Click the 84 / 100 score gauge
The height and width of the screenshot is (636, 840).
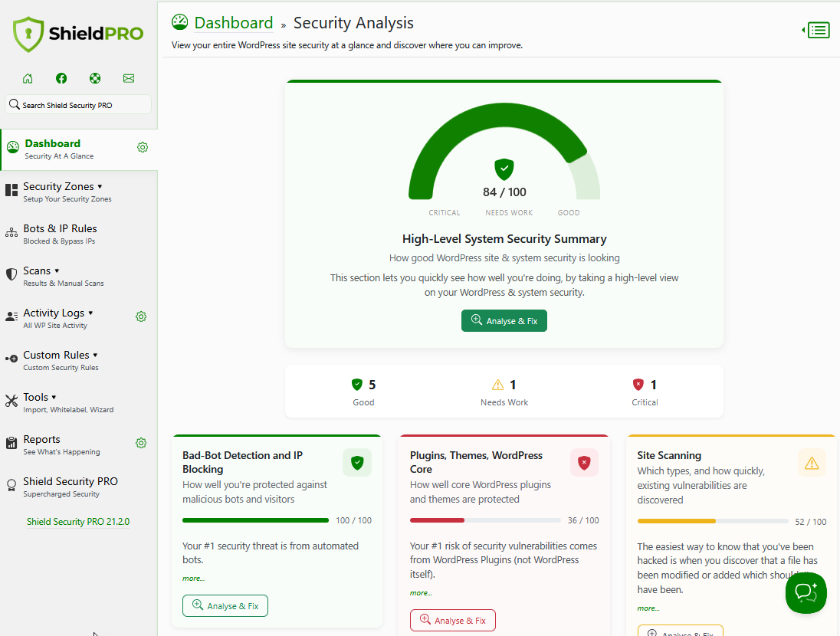pos(504,151)
